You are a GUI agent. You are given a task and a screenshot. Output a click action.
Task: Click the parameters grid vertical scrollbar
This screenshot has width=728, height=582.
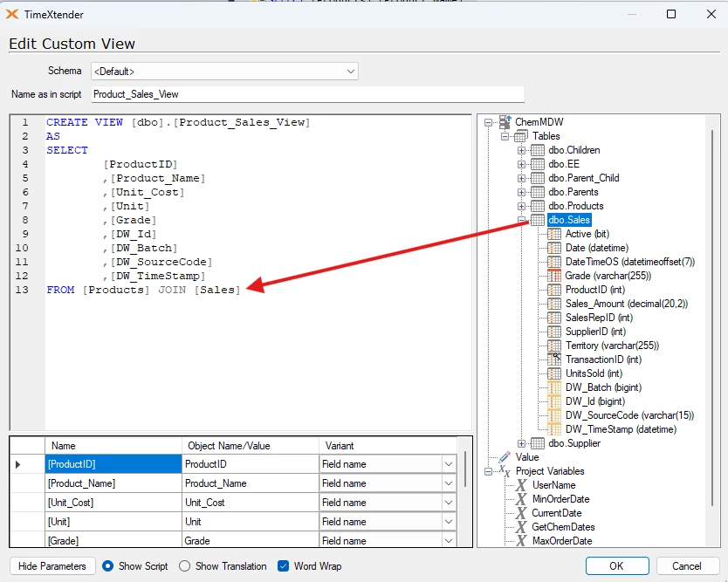click(x=464, y=469)
